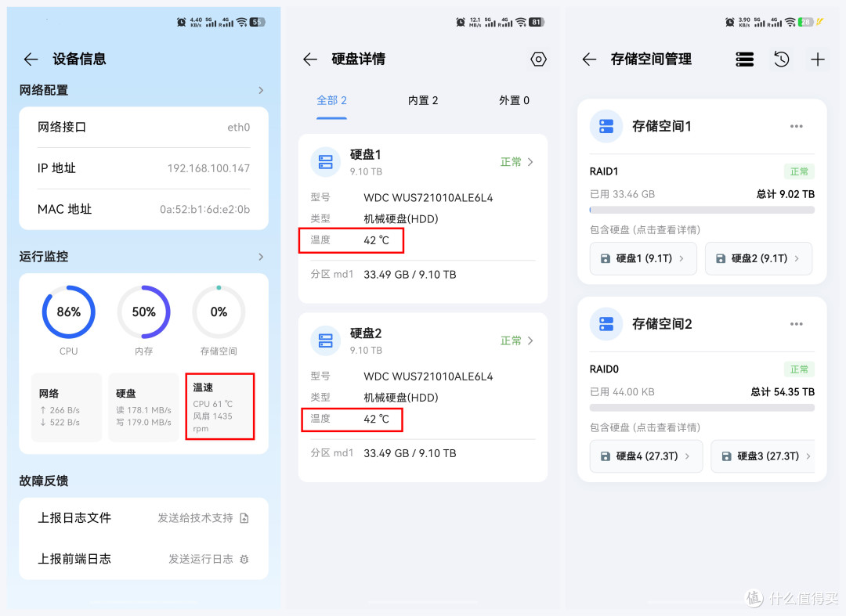The width and height of the screenshot is (846, 616).
Task: Tap 硬盘2 model WDC WUS721010ALE6L4
Action: (428, 376)
